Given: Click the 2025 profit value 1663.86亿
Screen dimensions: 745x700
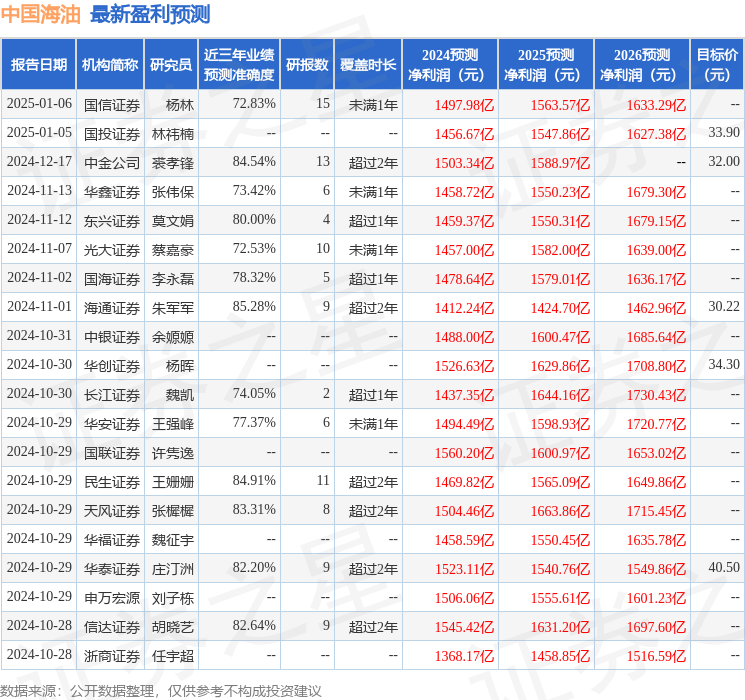Looking at the screenshot, I should coord(561,510).
